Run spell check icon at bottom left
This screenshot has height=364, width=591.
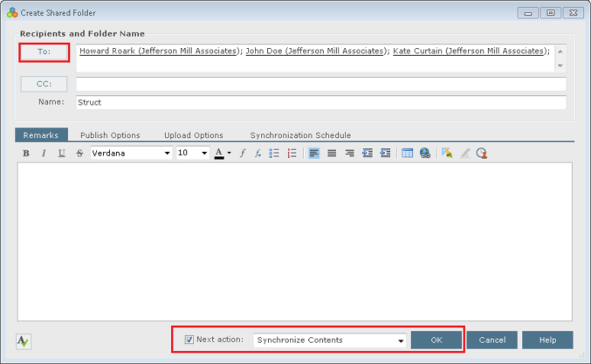24,341
